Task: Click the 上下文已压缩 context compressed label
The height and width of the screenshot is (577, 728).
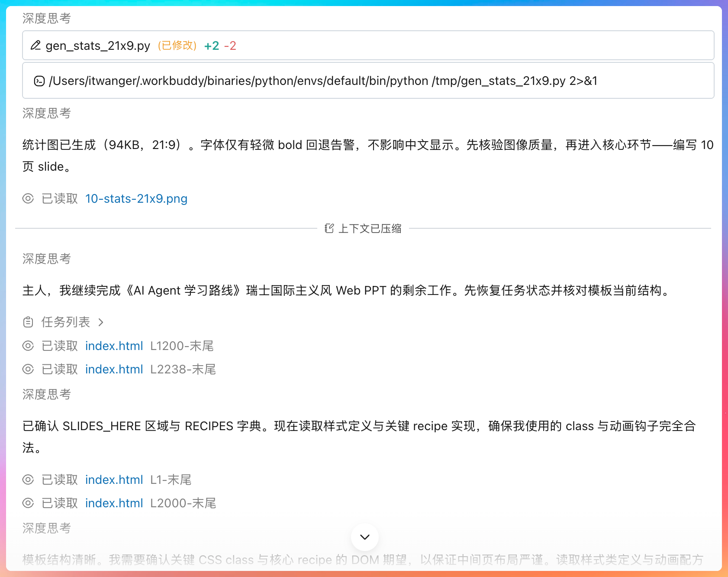Action: [x=370, y=228]
